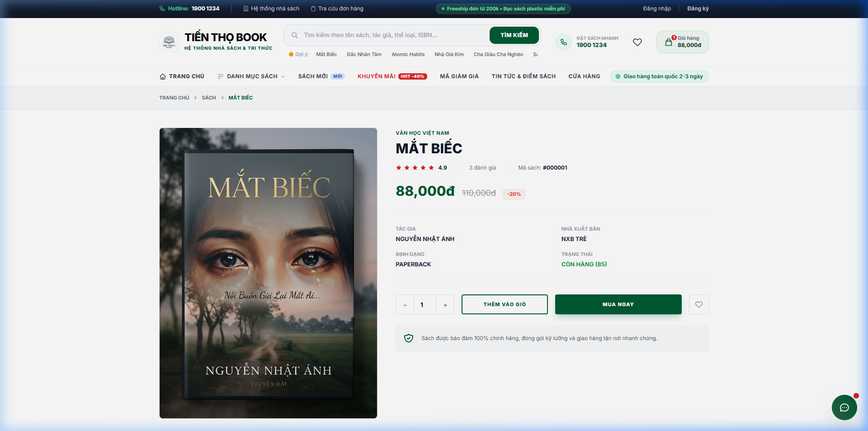Click the green phone icon for quick order

click(x=564, y=42)
